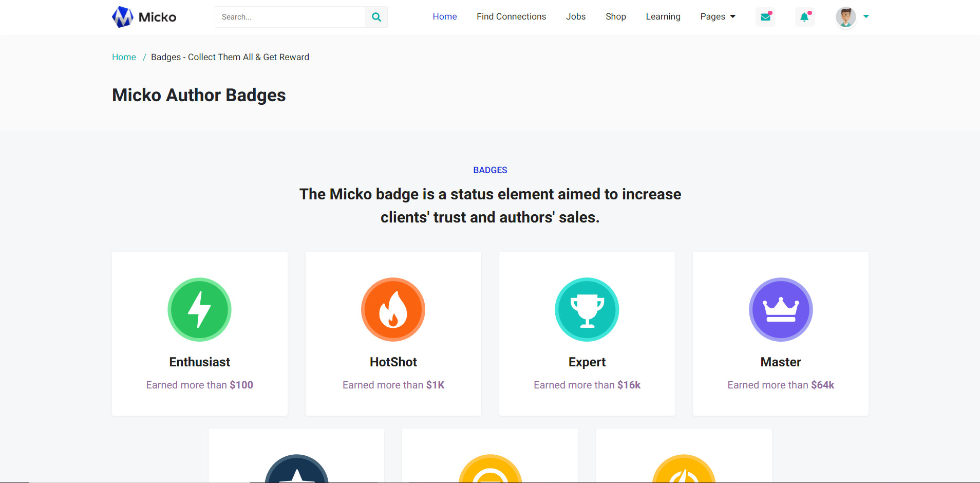Image resolution: width=980 pixels, height=483 pixels.
Task: Click the user profile avatar
Action: [x=845, y=17]
